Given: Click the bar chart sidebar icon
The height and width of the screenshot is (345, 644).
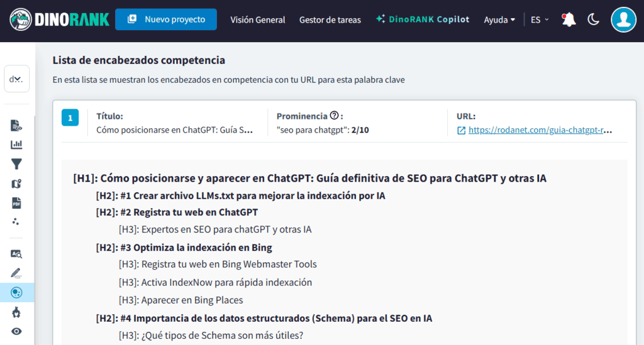Looking at the screenshot, I should click(16, 145).
